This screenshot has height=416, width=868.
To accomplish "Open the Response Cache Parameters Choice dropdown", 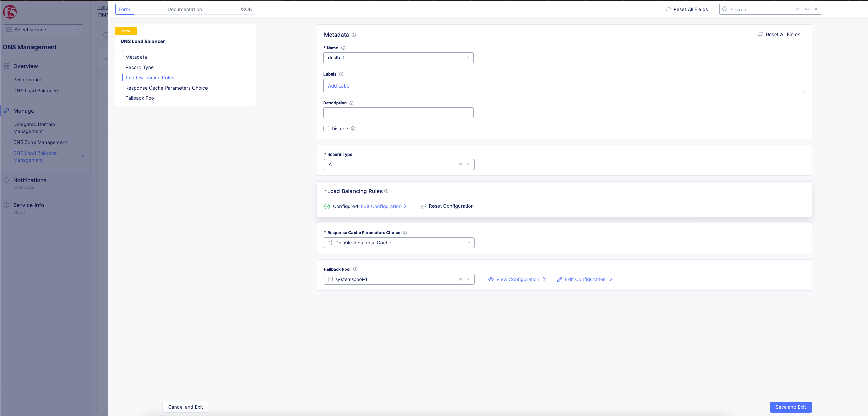I will click(x=469, y=243).
